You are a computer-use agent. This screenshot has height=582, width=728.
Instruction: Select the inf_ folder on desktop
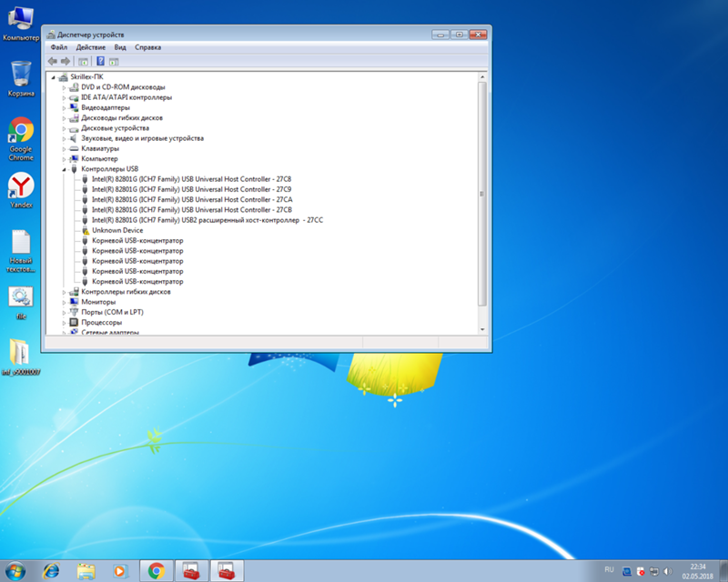coord(21,356)
